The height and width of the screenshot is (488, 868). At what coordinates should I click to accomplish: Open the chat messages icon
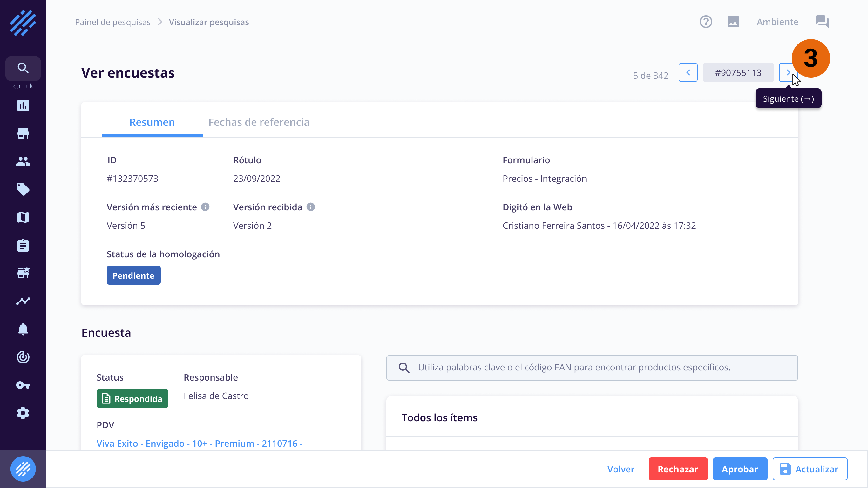[822, 22]
